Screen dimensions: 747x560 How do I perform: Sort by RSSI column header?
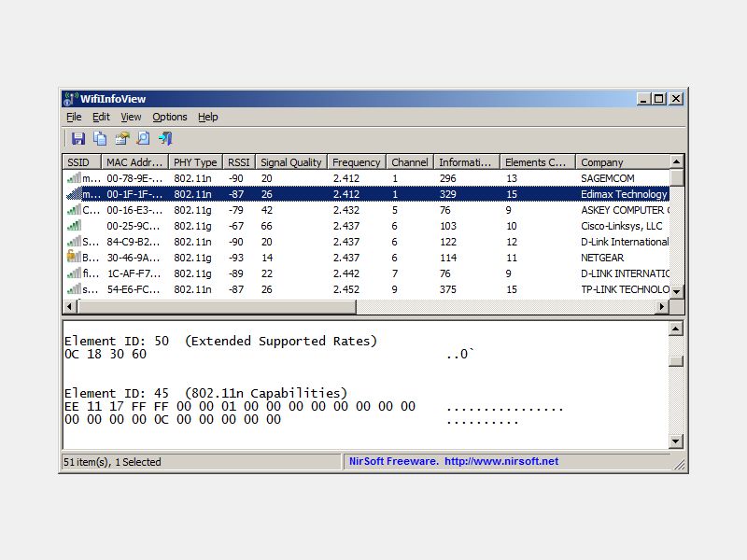click(239, 162)
